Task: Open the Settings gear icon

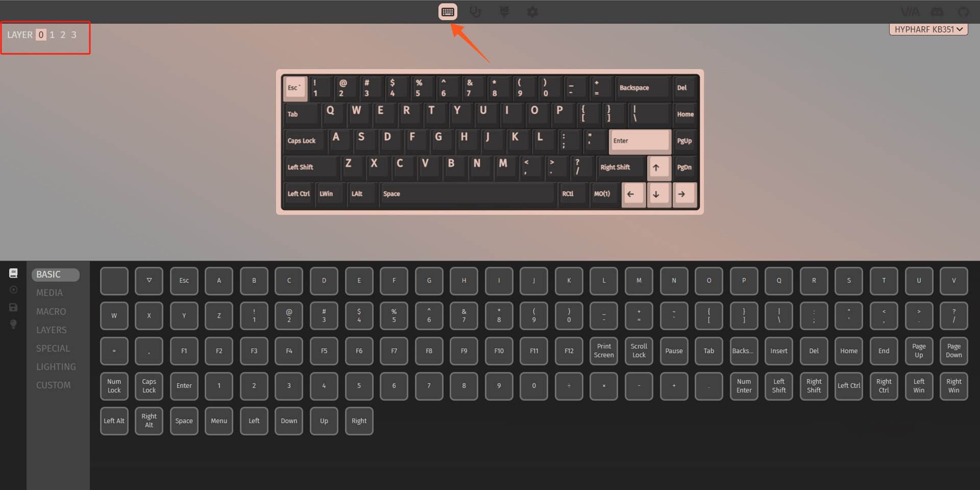Action: (x=532, y=12)
